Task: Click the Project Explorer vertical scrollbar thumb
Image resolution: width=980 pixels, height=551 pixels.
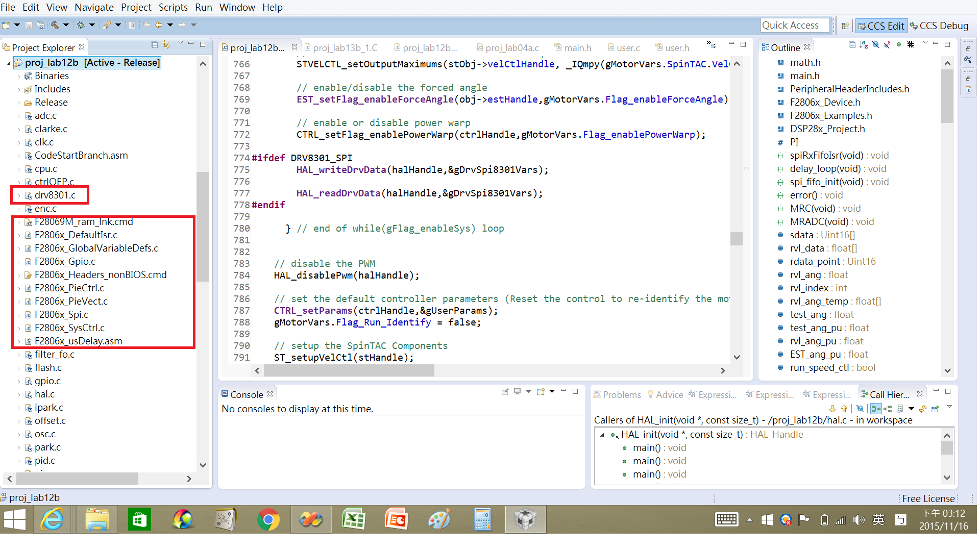Action: pos(202,227)
